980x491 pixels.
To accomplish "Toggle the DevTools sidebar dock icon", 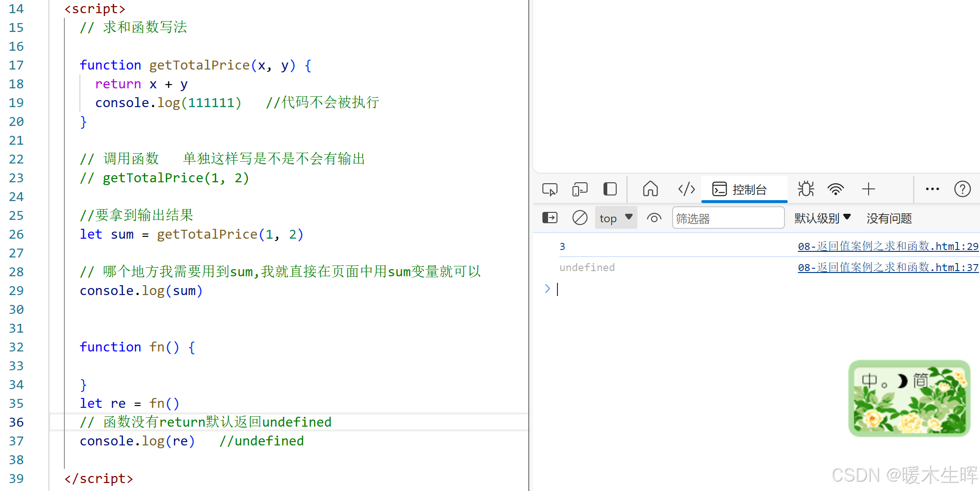I will [x=610, y=189].
